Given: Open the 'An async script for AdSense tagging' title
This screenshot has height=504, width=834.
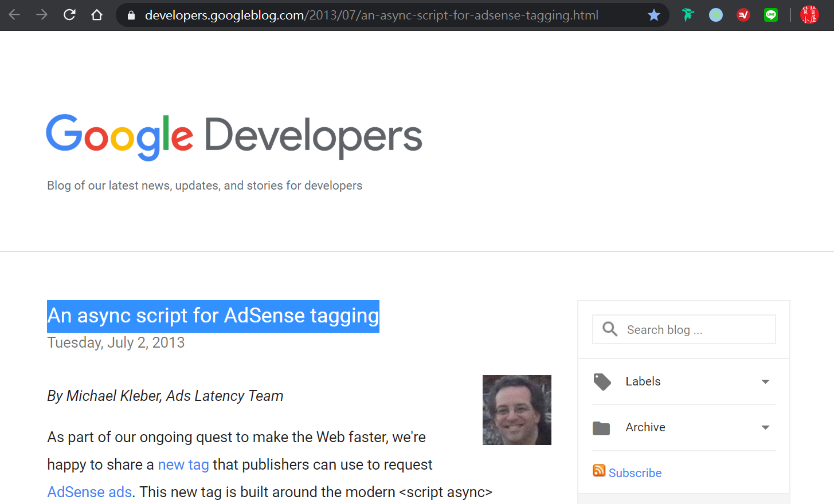Looking at the screenshot, I should [213, 316].
